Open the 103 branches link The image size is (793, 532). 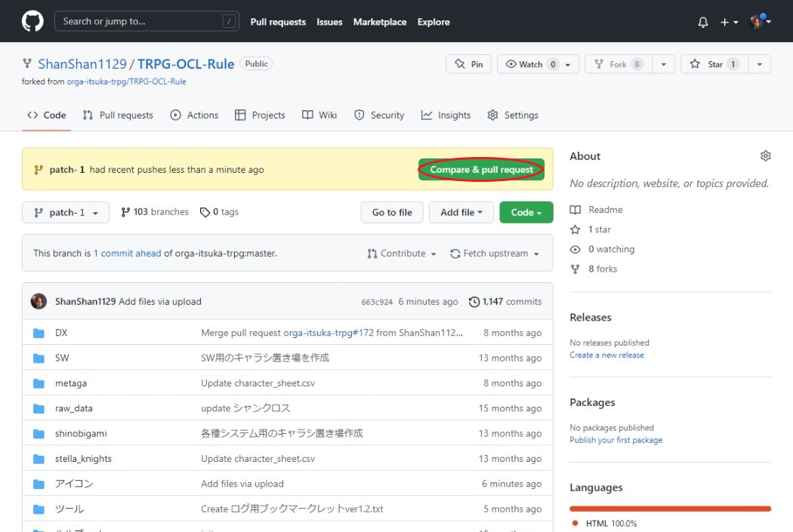pos(155,212)
